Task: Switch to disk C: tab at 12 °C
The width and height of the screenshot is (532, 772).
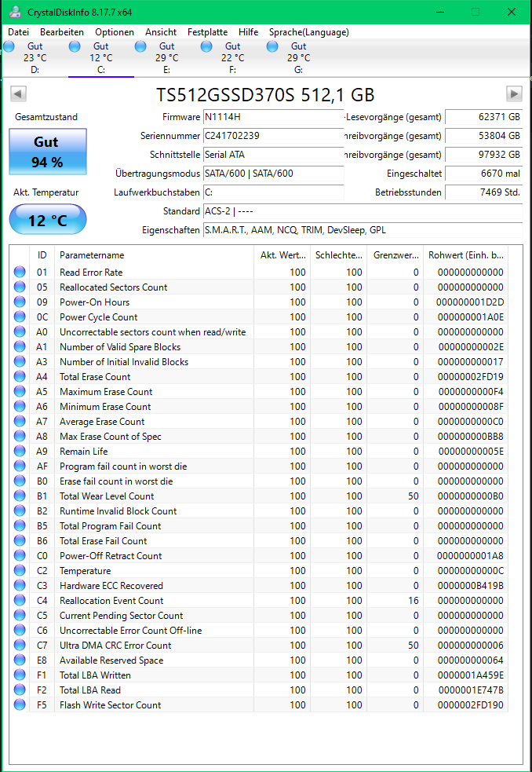Action: click(101, 57)
